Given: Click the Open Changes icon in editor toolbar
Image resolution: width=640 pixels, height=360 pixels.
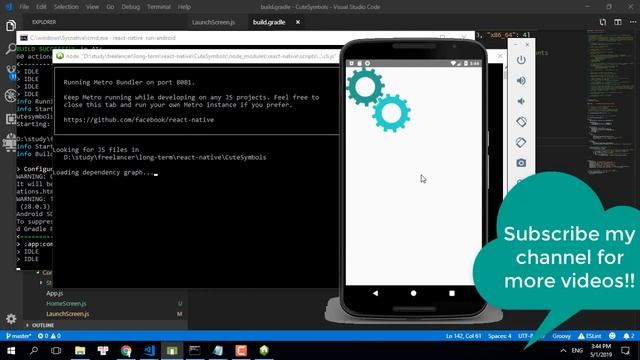Looking at the screenshot, I should click(603, 22).
